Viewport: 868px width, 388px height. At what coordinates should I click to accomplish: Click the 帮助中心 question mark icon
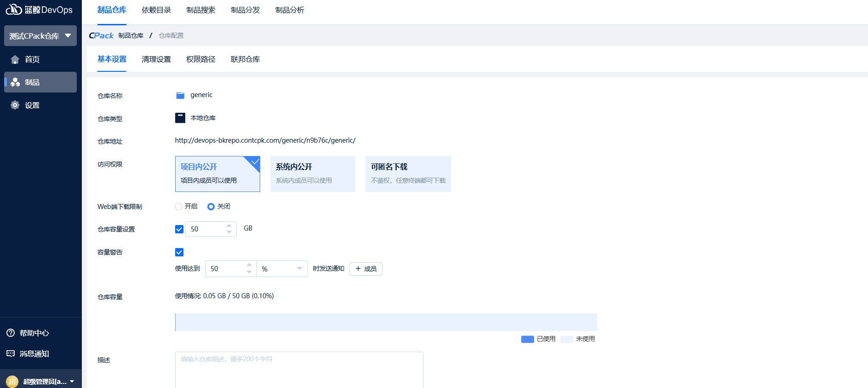click(x=11, y=333)
